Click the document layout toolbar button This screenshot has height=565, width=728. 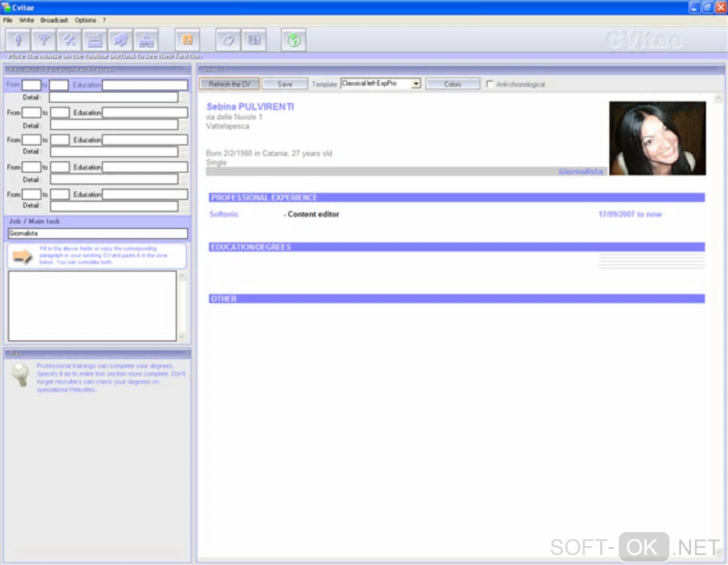click(x=254, y=40)
